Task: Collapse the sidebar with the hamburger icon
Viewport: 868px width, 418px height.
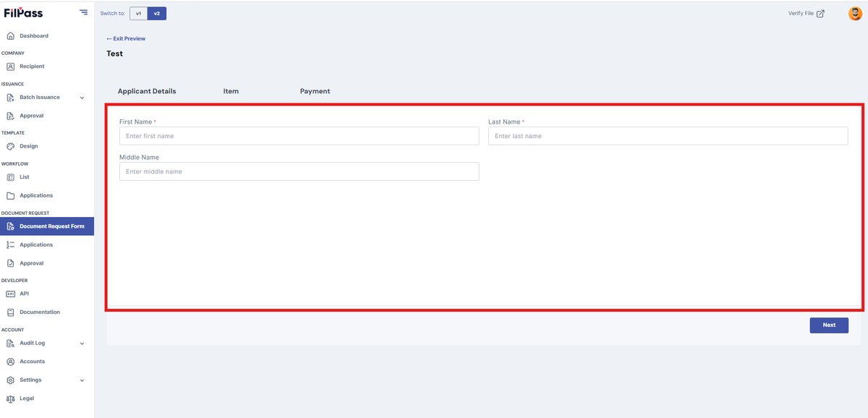Action: [84, 12]
